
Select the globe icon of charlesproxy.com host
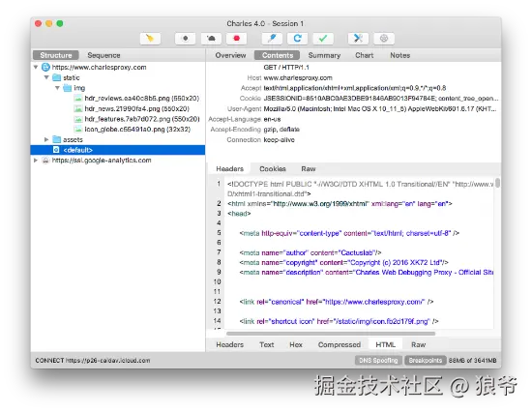(45, 67)
